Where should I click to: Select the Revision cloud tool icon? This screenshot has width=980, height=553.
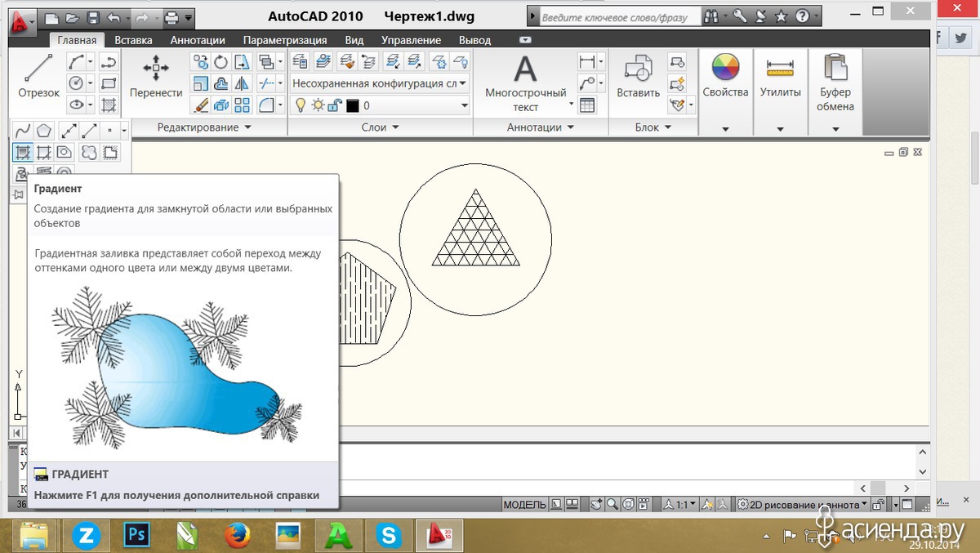click(x=87, y=152)
